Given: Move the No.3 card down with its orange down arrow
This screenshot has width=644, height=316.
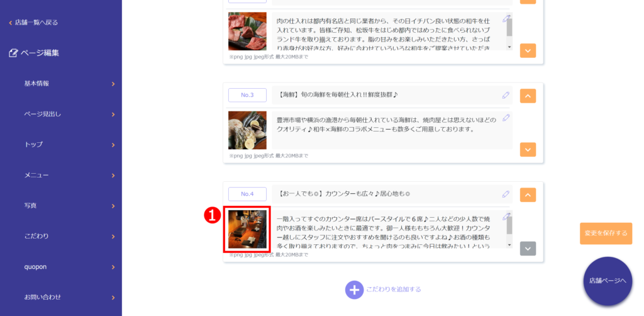Looking at the screenshot, I should [528, 150].
